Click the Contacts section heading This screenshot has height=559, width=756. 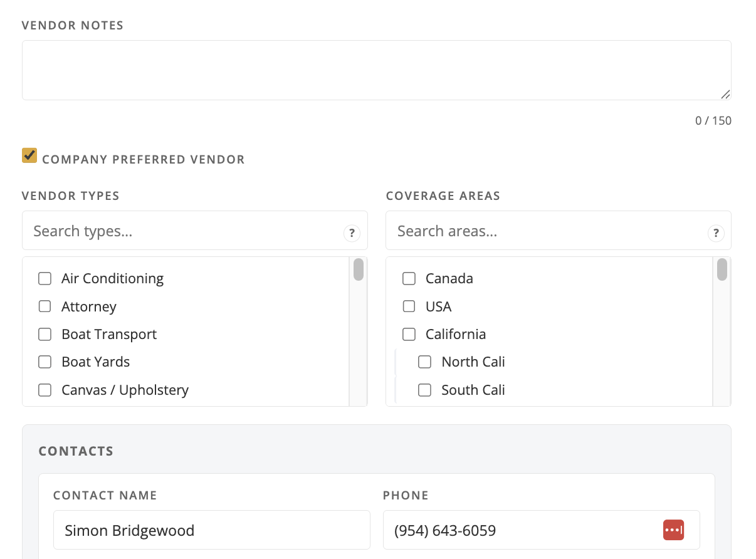76,451
